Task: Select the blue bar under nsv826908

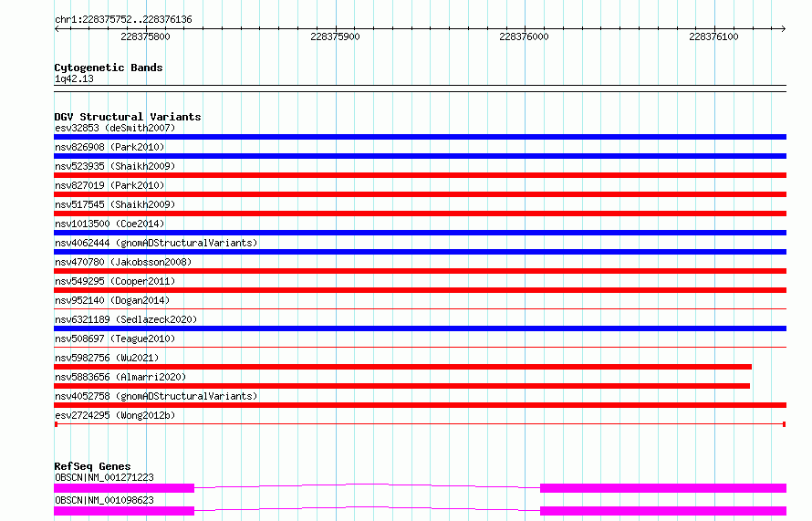Action: [x=420, y=156]
